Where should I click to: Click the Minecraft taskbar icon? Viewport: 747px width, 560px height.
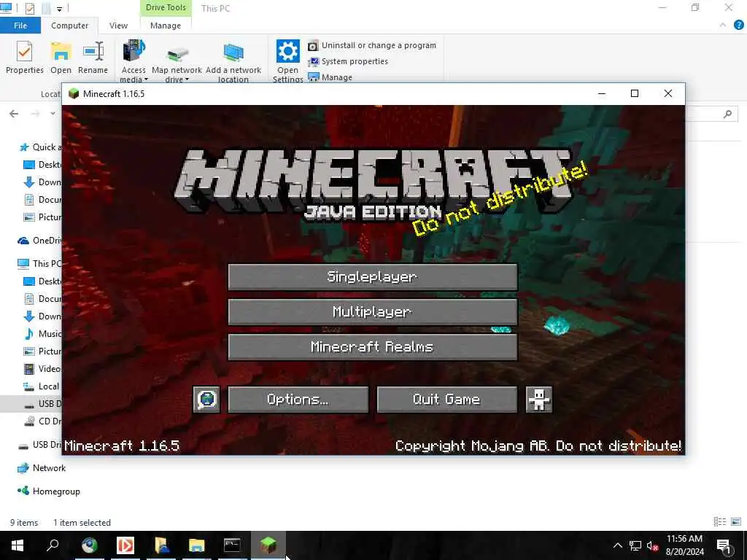pos(268,545)
